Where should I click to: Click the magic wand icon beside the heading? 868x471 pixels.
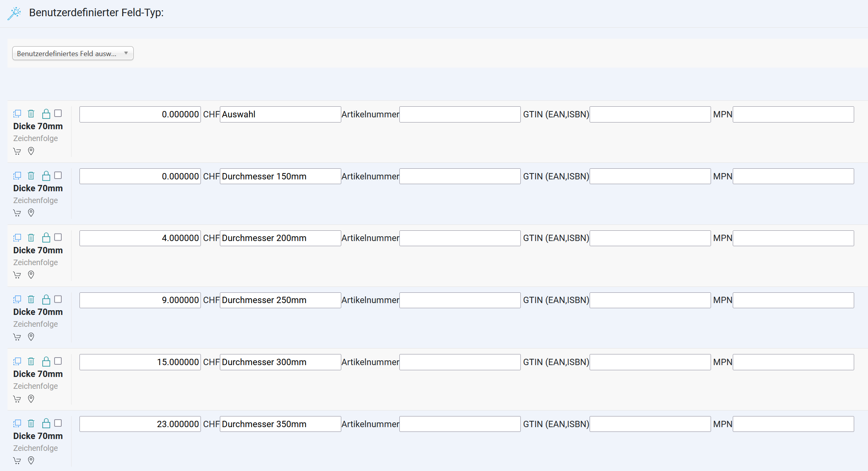point(14,13)
